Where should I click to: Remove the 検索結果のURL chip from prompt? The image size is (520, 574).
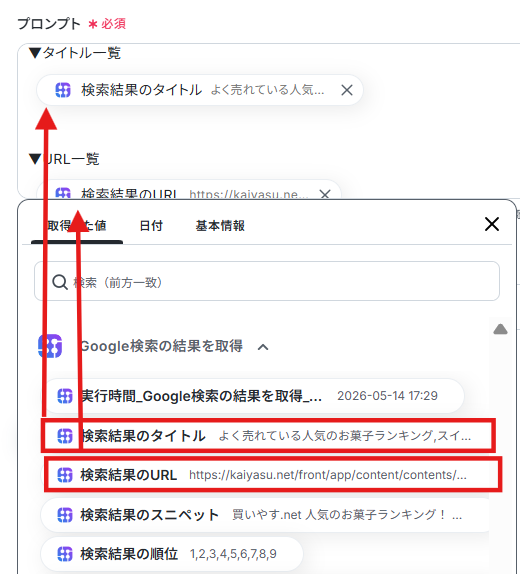pos(325,194)
